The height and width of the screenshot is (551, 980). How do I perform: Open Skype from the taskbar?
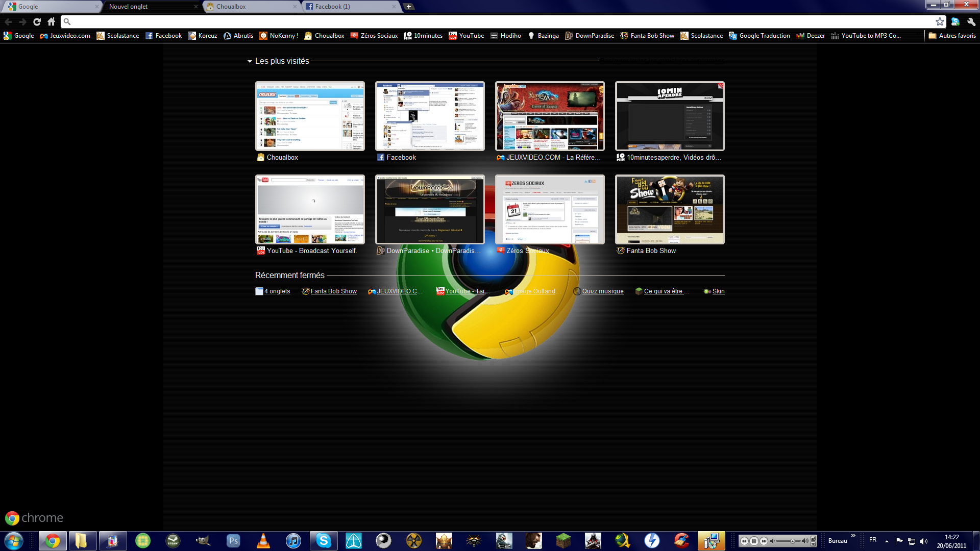(x=324, y=541)
